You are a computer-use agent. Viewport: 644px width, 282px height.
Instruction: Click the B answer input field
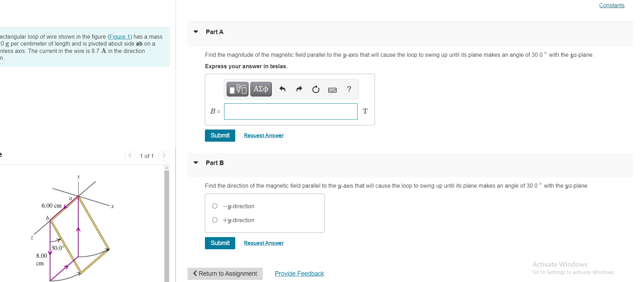(291, 111)
